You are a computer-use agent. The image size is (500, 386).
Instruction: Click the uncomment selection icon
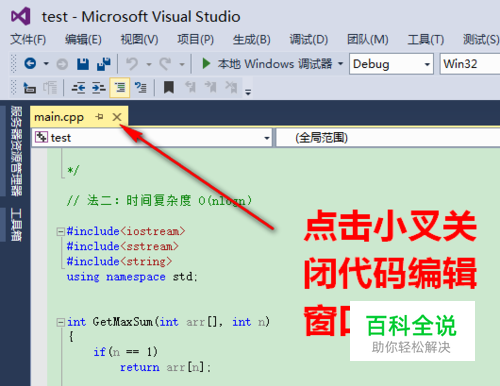click(140, 88)
